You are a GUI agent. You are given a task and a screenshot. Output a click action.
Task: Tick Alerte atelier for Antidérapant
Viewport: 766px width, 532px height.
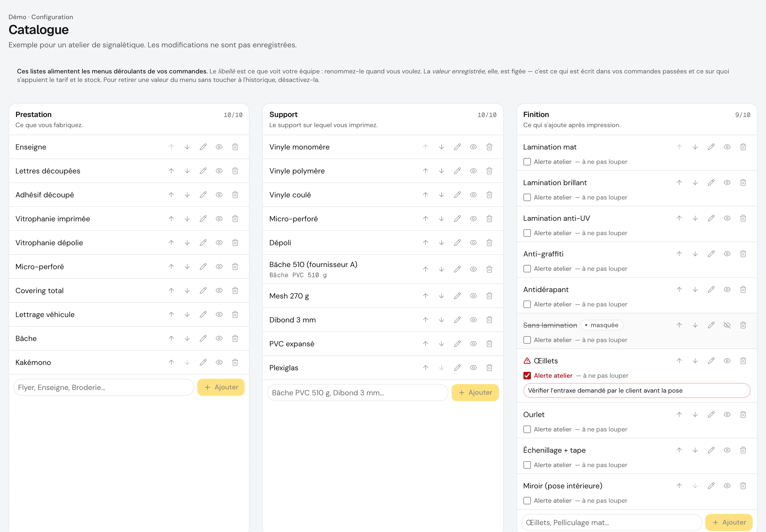[527, 305]
